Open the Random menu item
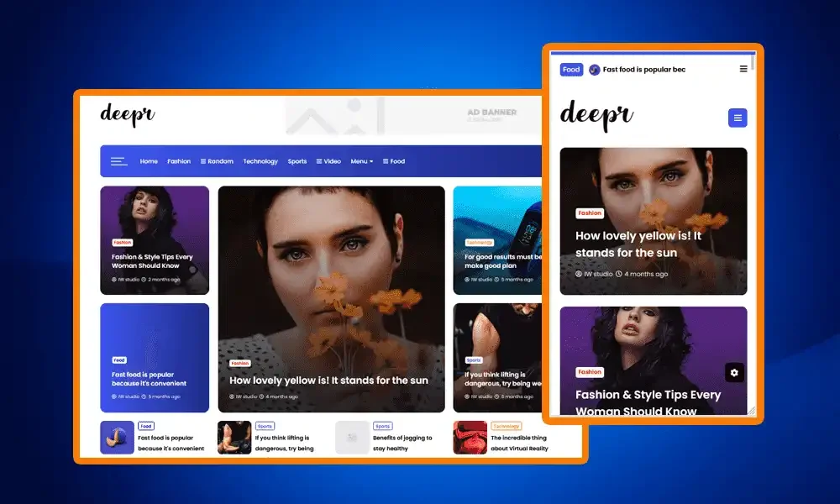Screen dimensions: 840x504 pyautogui.click(x=217, y=161)
